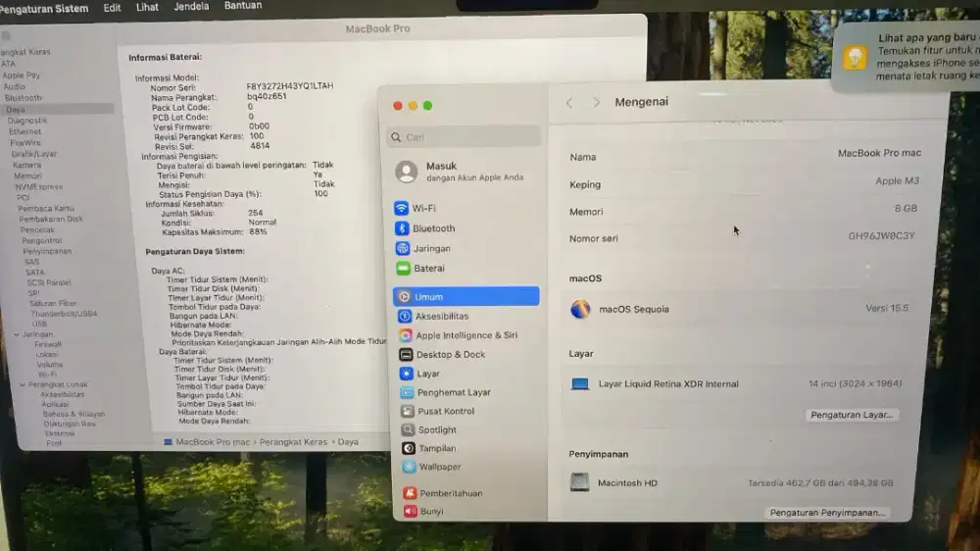Select Aplikasi under Perangkat Lunak
The image size is (980, 551).
(x=55, y=404)
